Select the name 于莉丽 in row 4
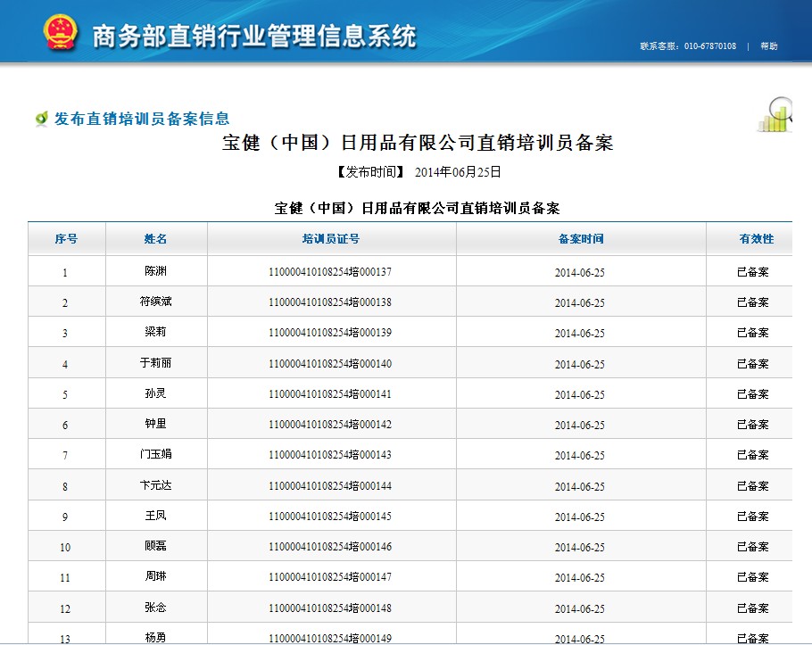 (x=155, y=363)
